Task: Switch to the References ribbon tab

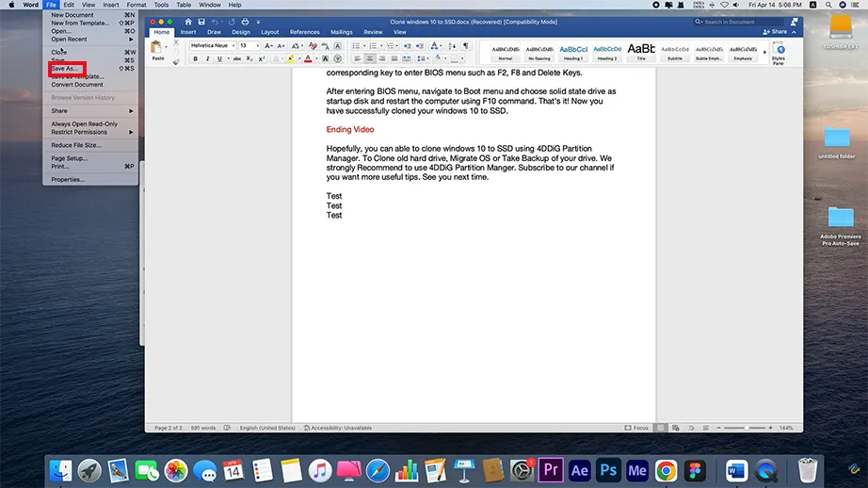Action: click(304, 32)
